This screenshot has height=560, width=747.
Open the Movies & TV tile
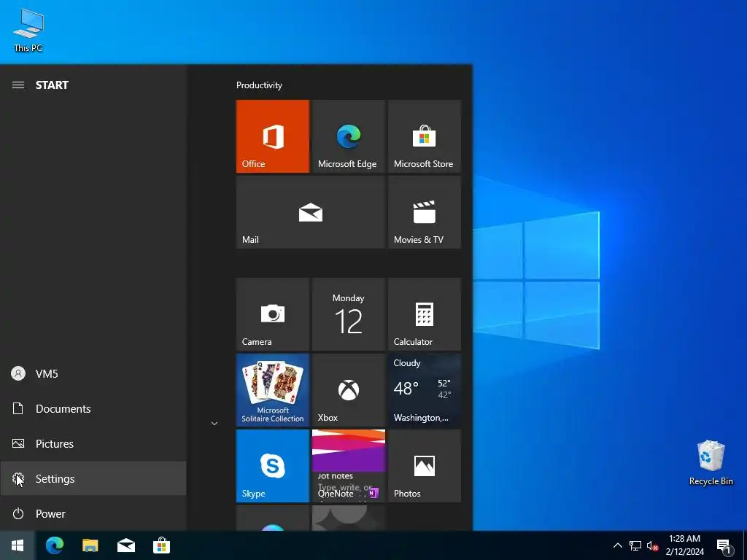tap(425, 212)
